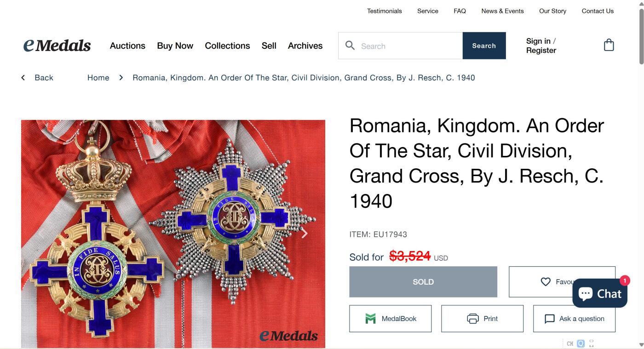Click the heart Favourite icon
Viewport: 644px width, 349px height.
tap(546, 282)
